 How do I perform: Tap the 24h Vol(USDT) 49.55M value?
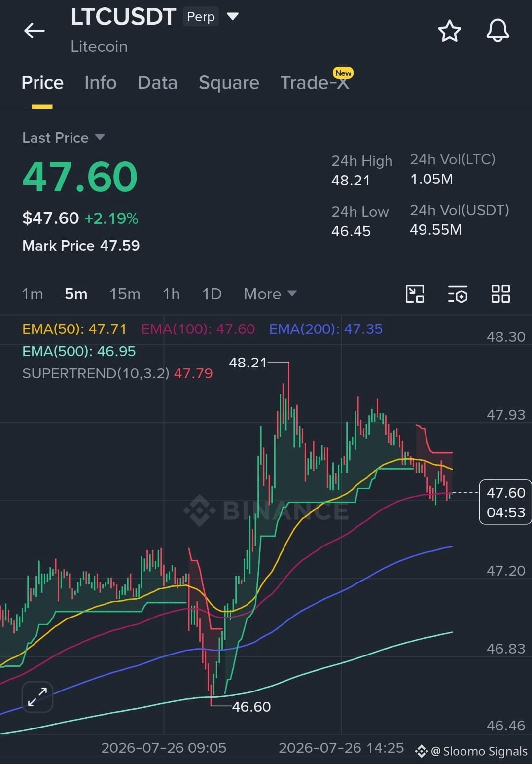436,230
